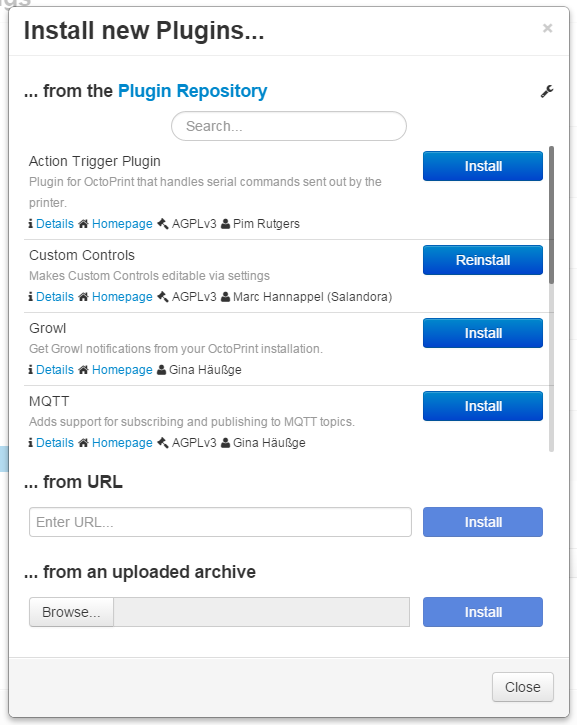Click the Enter URL input field
This screenshot has height=725, width=577.
220,522
